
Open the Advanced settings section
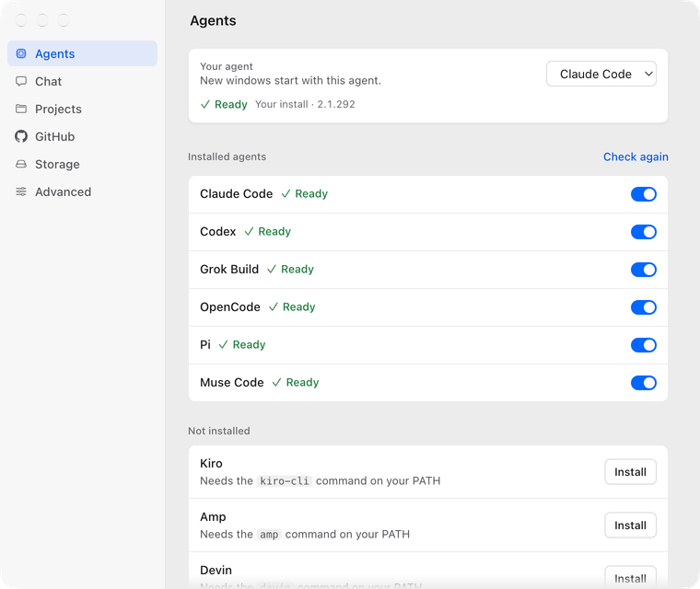(x=83, y=191)
